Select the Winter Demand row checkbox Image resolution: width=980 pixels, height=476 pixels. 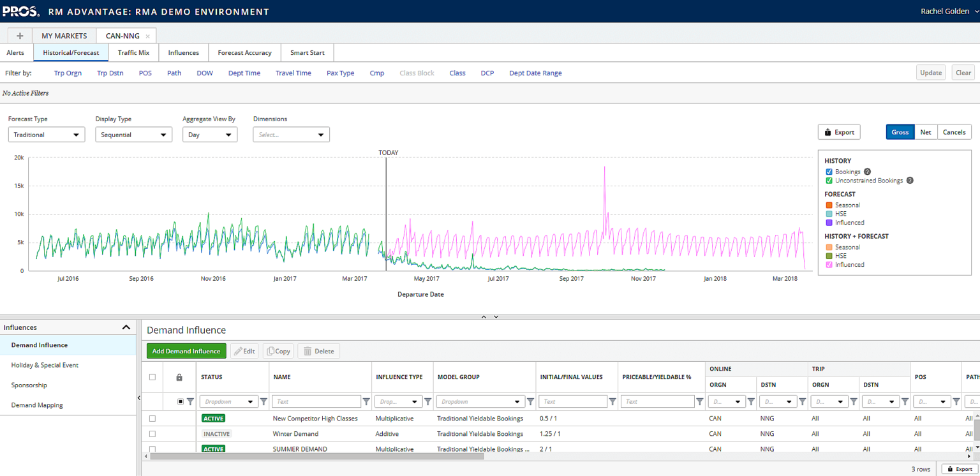152,434
